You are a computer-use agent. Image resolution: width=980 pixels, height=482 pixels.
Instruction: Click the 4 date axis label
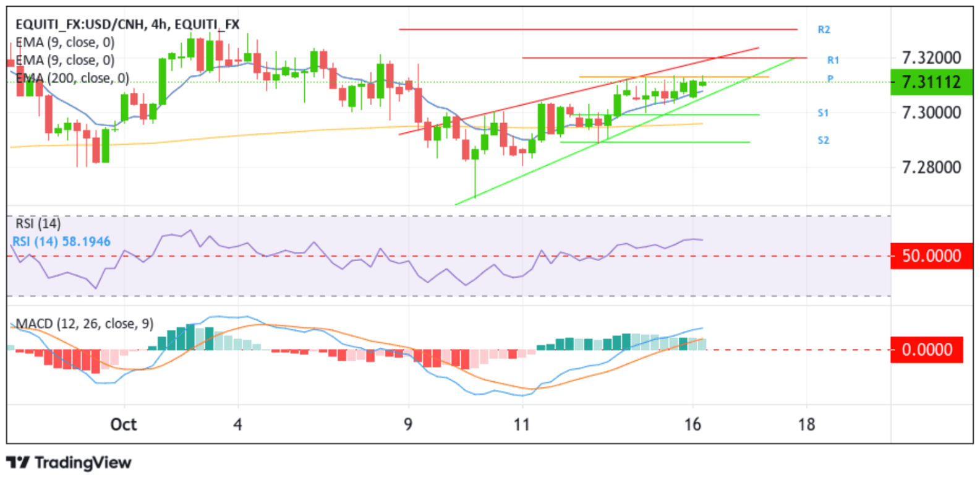(238, 424)
